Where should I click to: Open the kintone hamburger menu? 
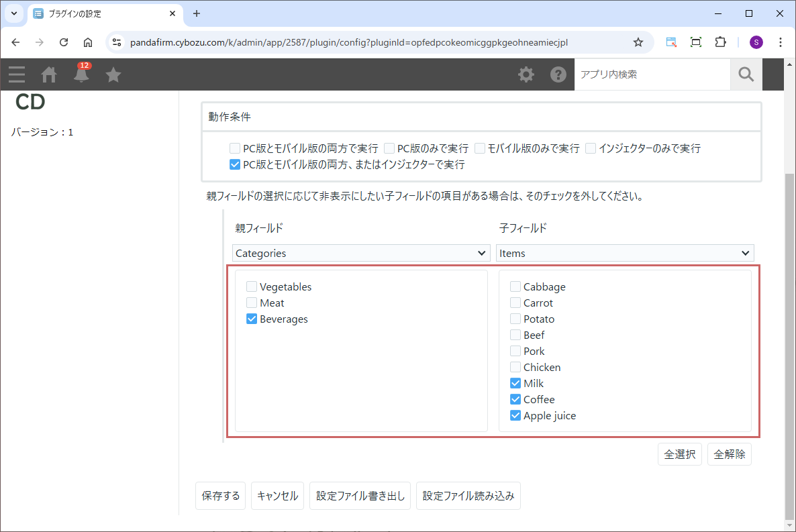click(x=17, y=74)
